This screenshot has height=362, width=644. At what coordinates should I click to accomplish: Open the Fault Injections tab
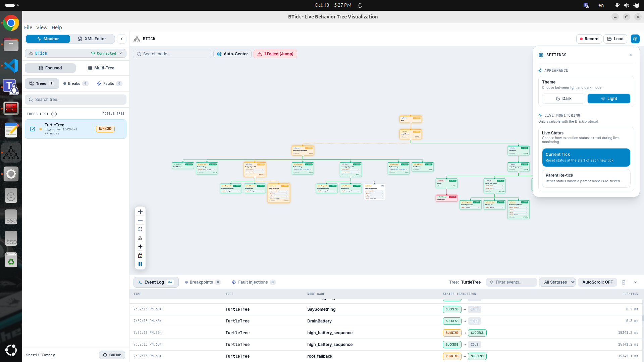point(254,282)
